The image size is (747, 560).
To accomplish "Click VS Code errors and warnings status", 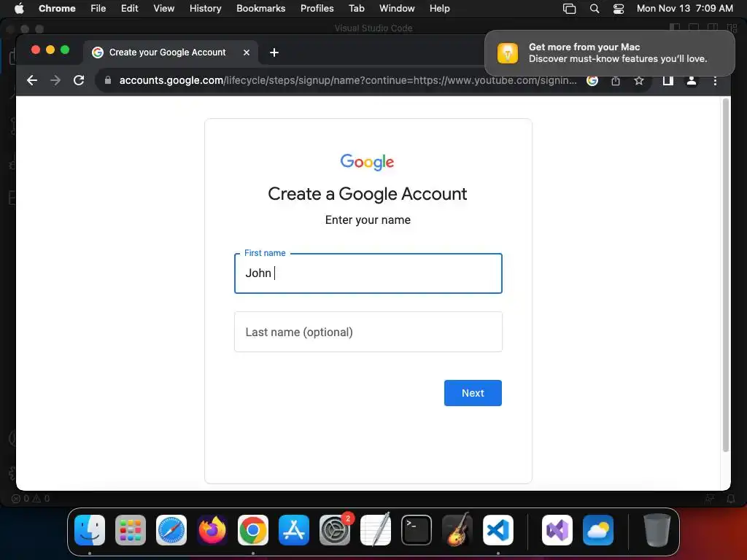I will 31,499.
